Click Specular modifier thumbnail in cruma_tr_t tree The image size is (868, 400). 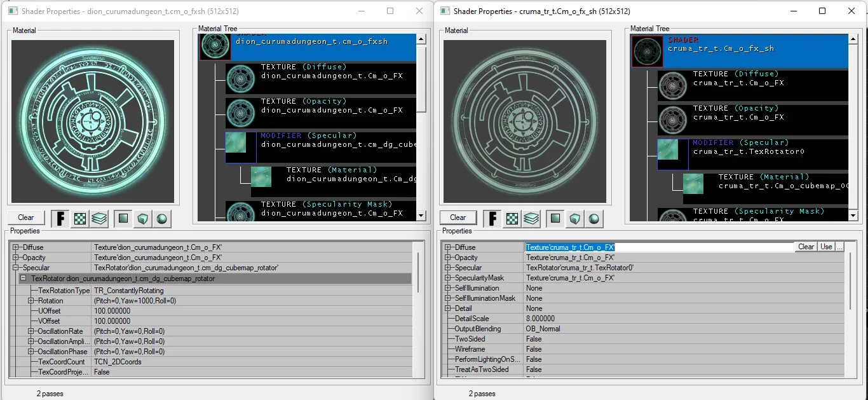tap(673, 155)
